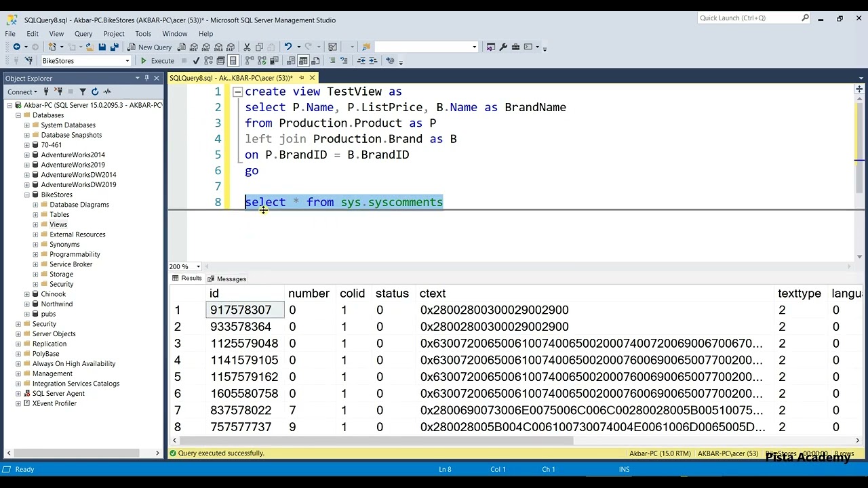Open the XMLA query icon
The height and width of the screenshot is (488, 868).
[218, 47]
